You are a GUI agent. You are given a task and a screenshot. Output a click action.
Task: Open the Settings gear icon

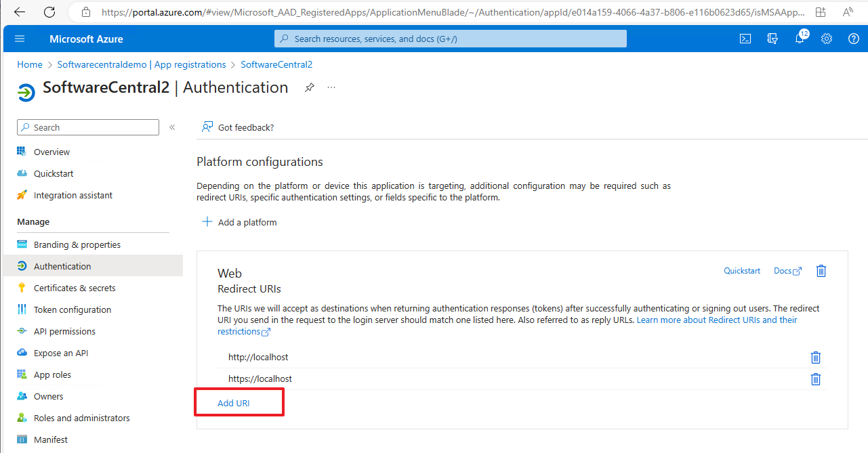click(x=827, y=39)
